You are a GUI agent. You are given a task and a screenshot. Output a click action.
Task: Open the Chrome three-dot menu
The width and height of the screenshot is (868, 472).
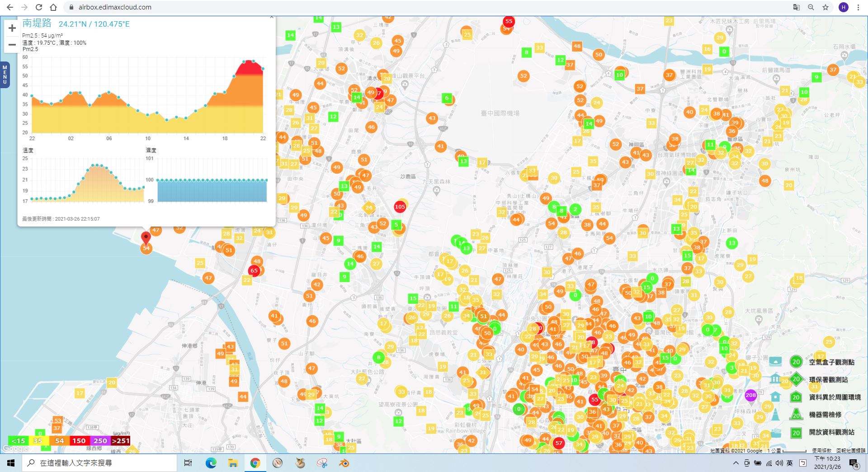859,7
